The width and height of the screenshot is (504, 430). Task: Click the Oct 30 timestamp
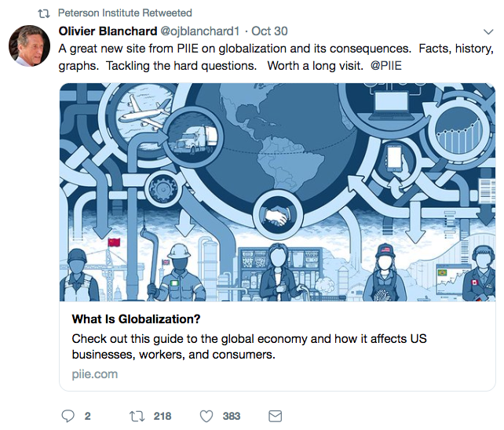(270, 31)
